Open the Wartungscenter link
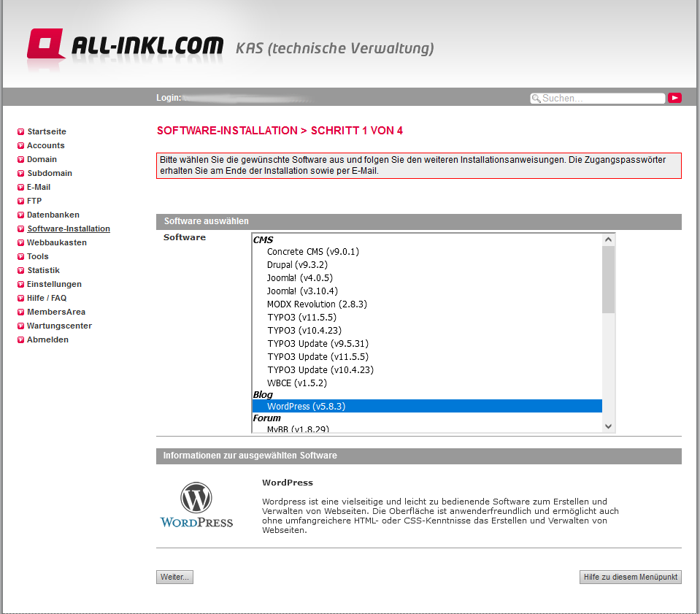Viewport: 700px width, 614px height. (59, 325)
